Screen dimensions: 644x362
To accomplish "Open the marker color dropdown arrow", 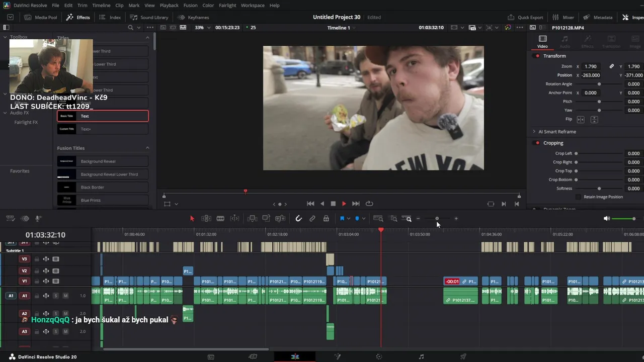I will point(364,219).
